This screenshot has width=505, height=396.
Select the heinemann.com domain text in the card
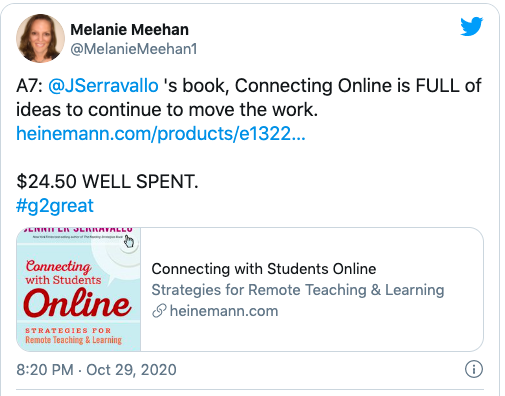[224, 311]
